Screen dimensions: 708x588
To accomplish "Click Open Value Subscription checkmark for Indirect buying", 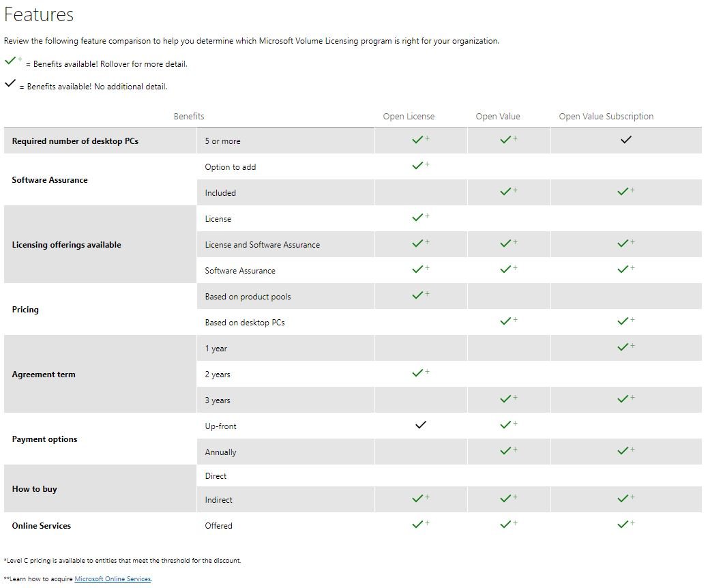I will tap(624, 499).
